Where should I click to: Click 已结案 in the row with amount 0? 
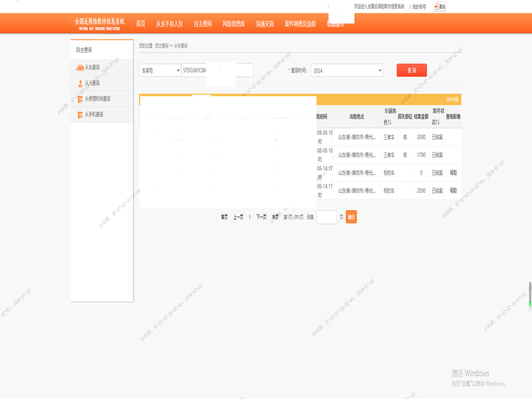[x=438, y=173]
